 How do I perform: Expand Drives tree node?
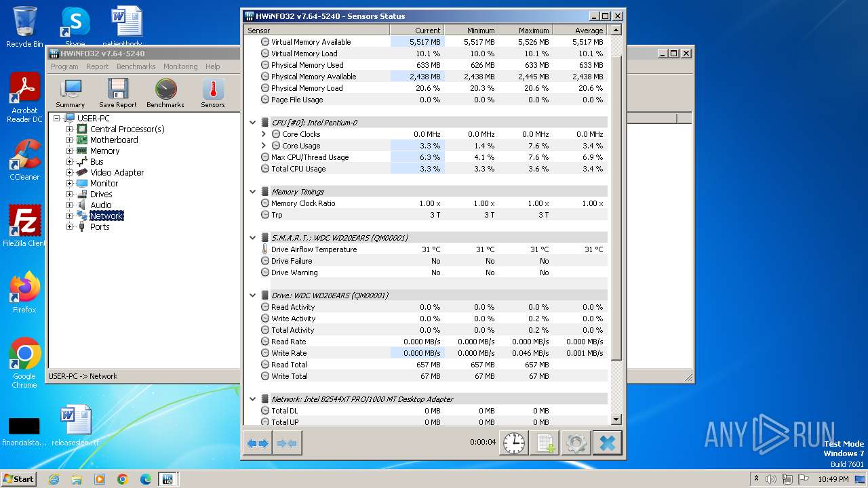click(69, 194)
